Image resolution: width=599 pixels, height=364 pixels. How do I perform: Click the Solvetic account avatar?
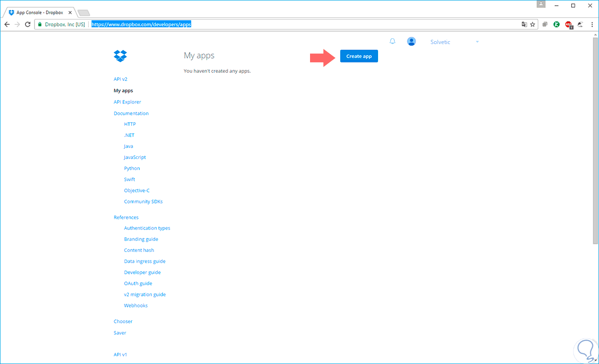pyautogui.click(x=411, y=42)
